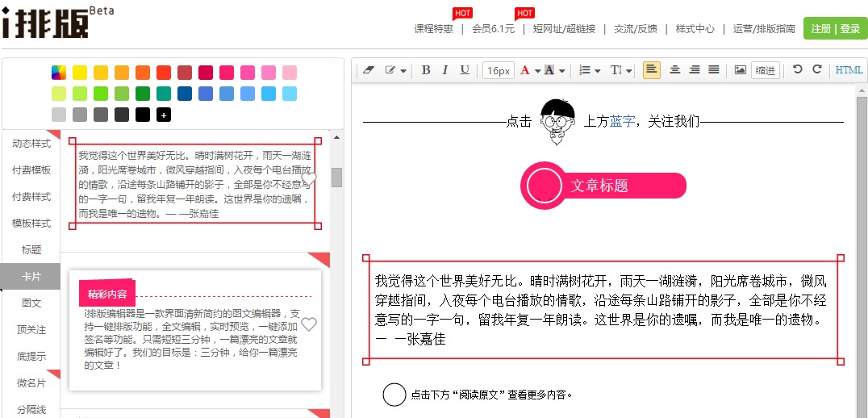Click the 缩进 indent button
Viewport: 868px width, 418px height.
[766, 70]
